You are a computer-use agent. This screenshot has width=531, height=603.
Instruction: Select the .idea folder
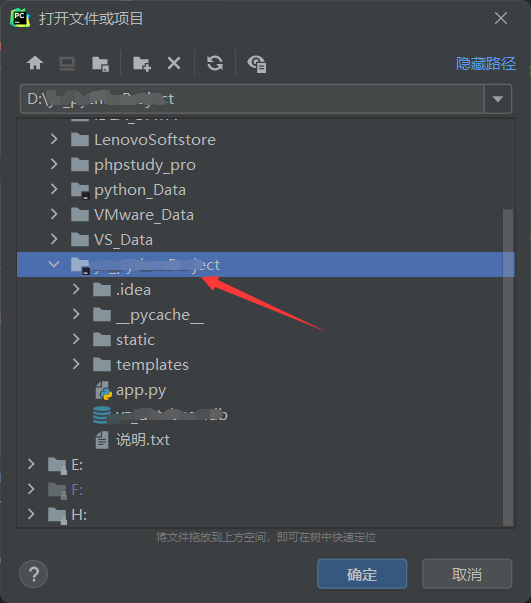click(133, 290)
